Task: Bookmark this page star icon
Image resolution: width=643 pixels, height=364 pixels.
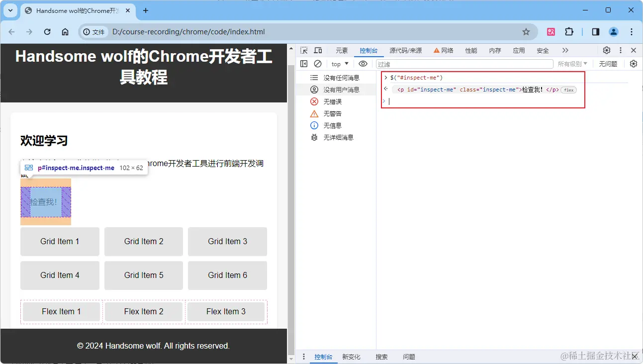Action: pos(526,32)
